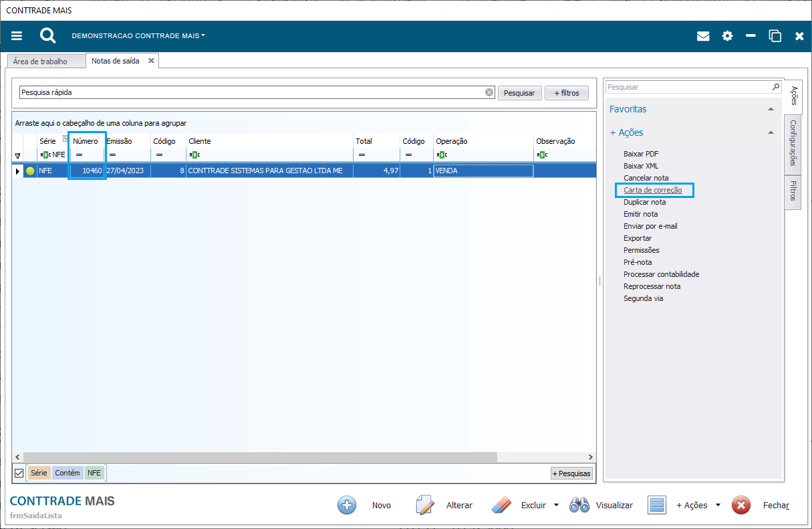Click the horizontal scrollbar right arrow

point(590,457)
